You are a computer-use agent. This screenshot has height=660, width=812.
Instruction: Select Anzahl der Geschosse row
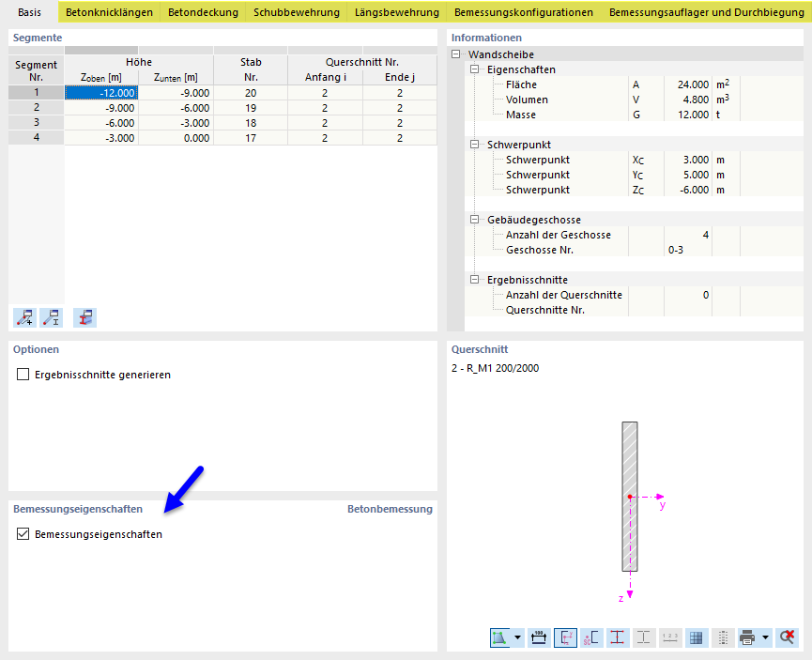[634, 234]
